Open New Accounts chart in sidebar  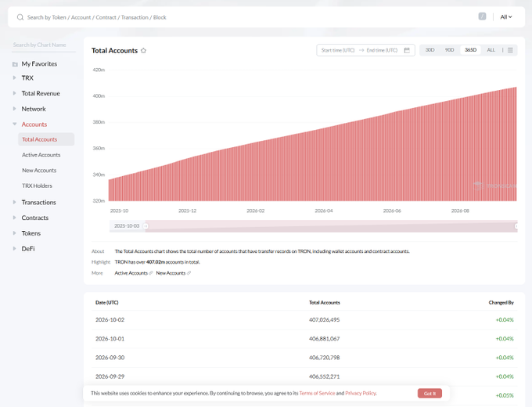39,171
